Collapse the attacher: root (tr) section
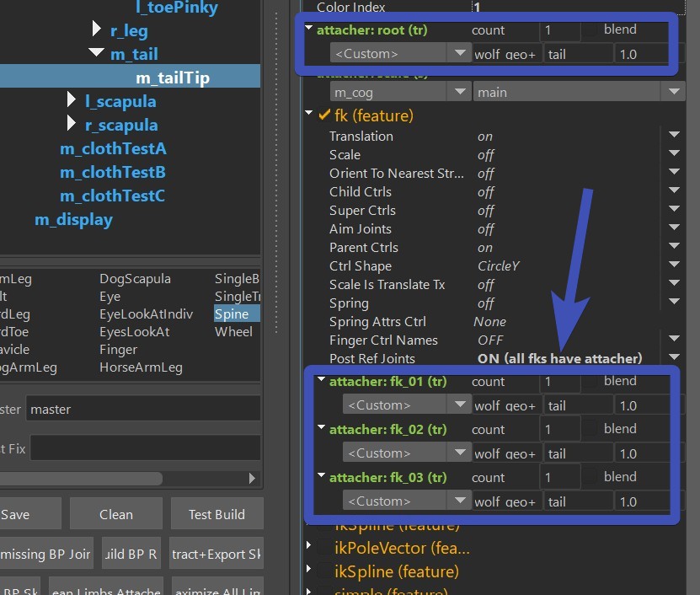 click(308, 28)
